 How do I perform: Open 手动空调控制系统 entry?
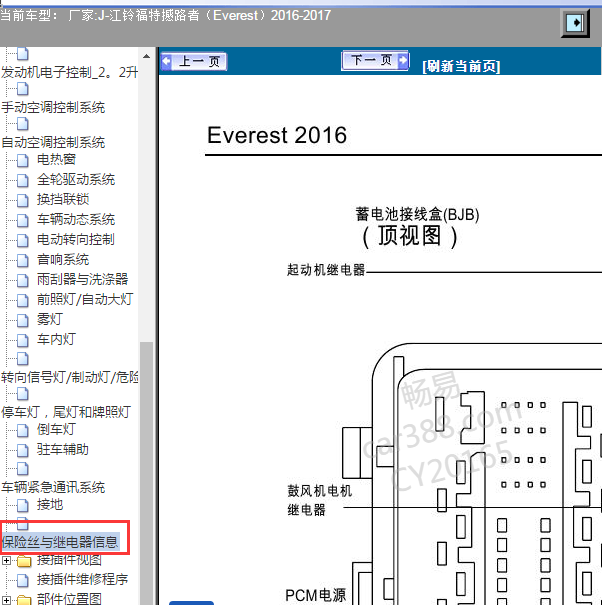tap(53, 107)
